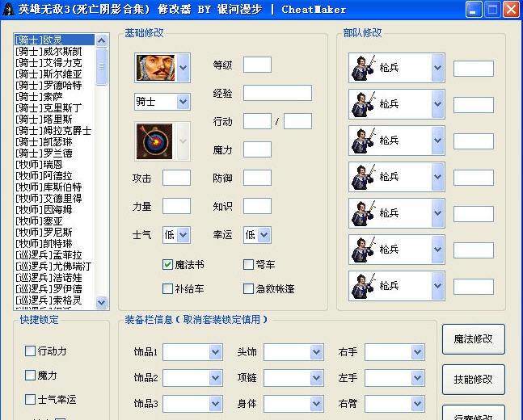This screenshot has width=523, height=420.
Task: Click the app icon in title bar
Action: [x=8, y=9]
